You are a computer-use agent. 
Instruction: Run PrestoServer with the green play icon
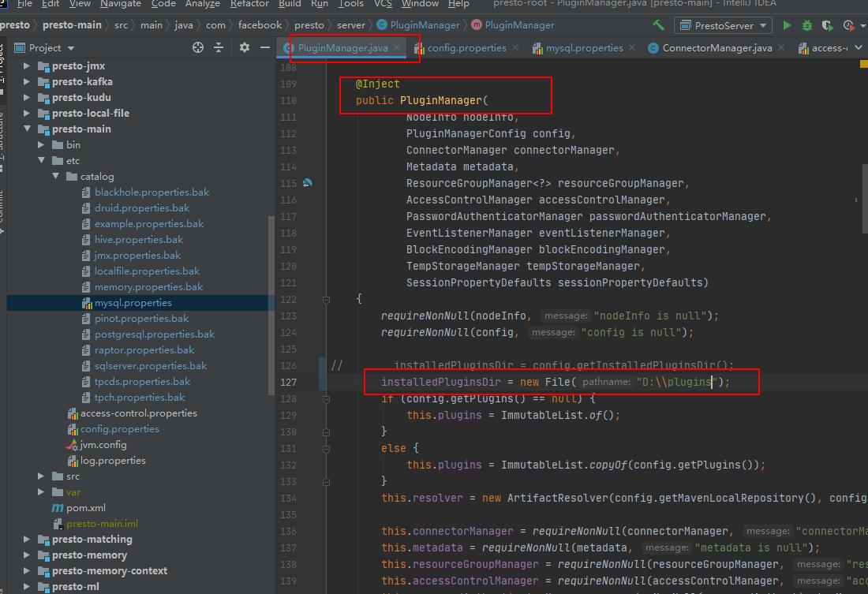787,25
